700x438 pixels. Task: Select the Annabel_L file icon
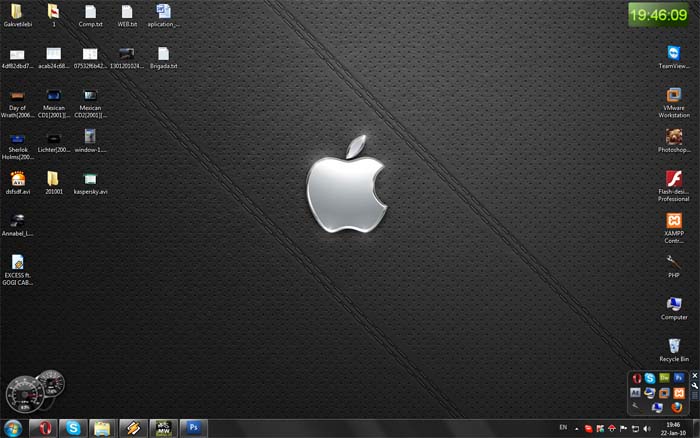pyautogui.click(x=17, y=225)
